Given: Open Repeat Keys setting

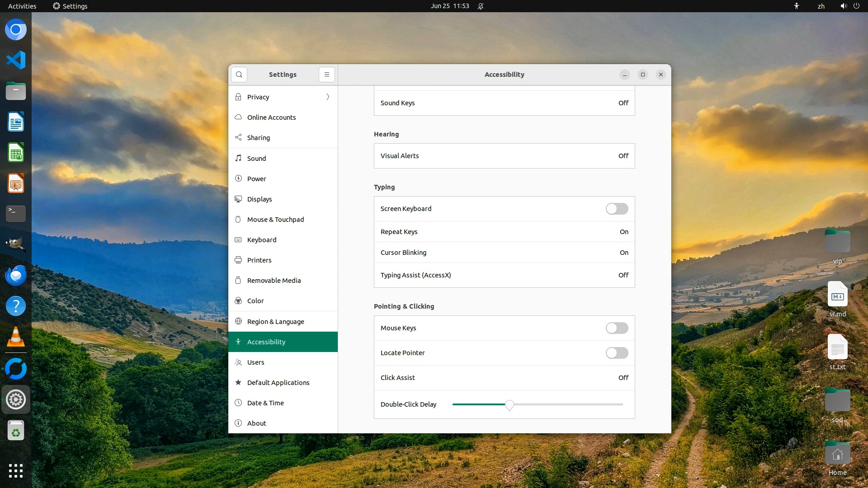Looking at the screenshot, I should (504, 232).
